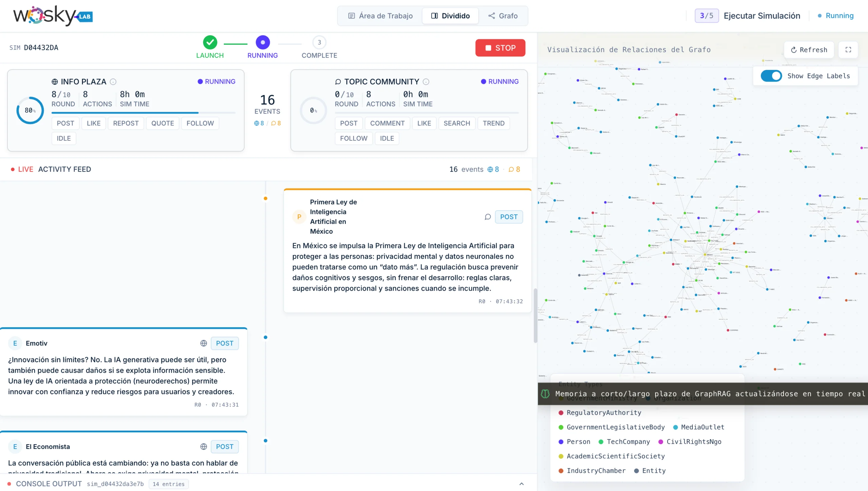
Task: Click globe icon on Emotiv post
Action: coord(203,343)
